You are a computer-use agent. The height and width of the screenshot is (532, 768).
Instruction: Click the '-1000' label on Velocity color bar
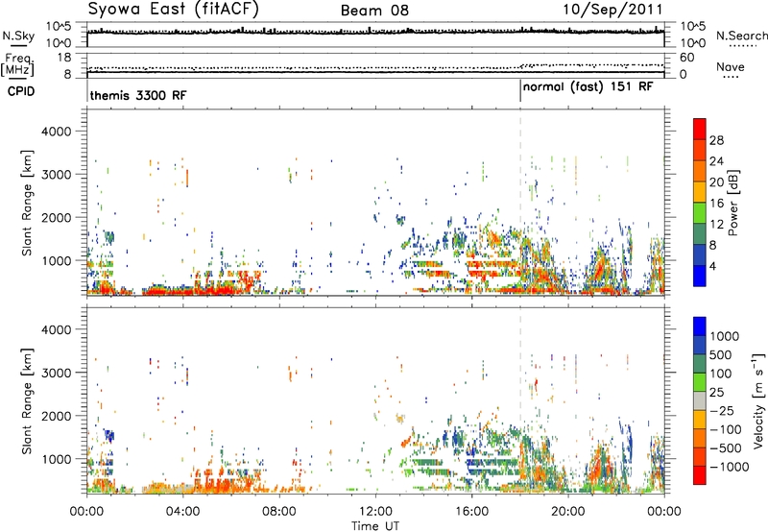pyautogui.click(x=729, y=467)
